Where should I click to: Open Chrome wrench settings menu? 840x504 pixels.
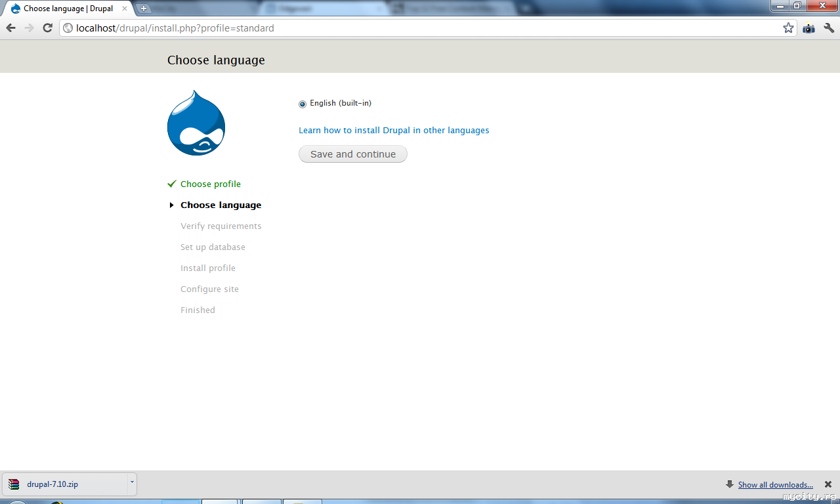(829, 28)
